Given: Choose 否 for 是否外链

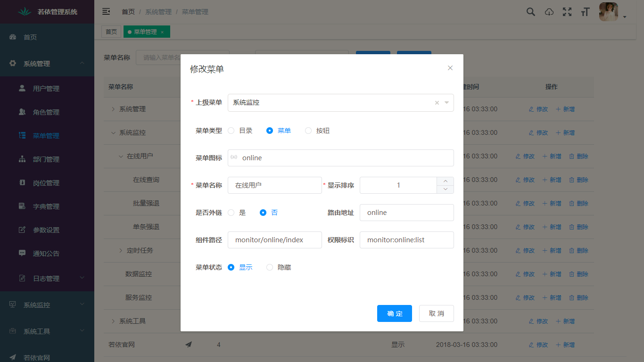Looking at the screenshot, I should (269, 213).
